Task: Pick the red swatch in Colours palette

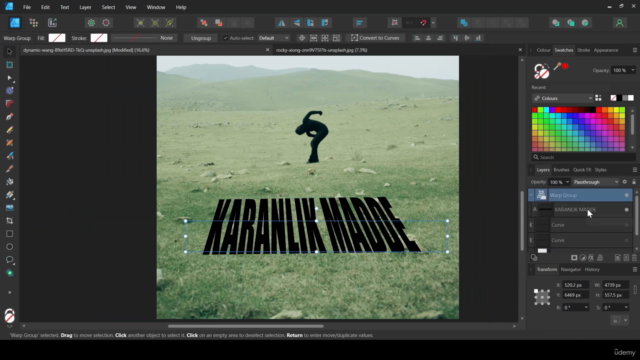Action: [534, 110]
